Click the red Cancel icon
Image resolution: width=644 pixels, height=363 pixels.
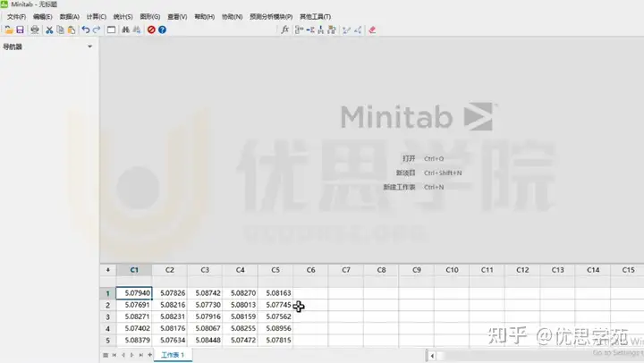tap(151, 30)
